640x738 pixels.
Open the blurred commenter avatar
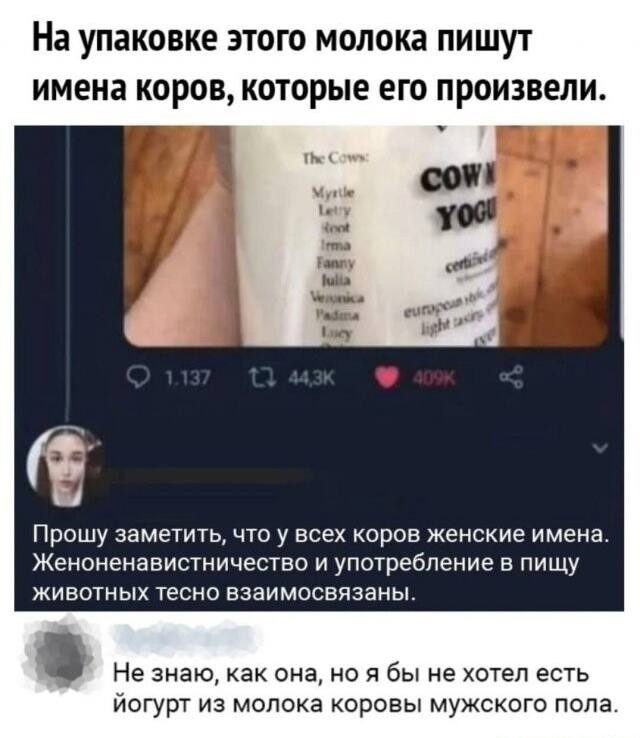[x=64, y=654]
